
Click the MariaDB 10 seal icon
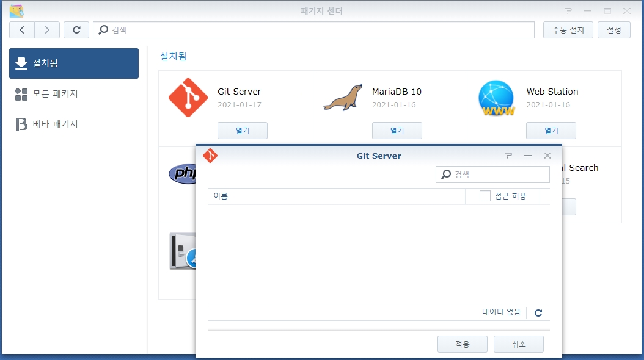(343, 98)
